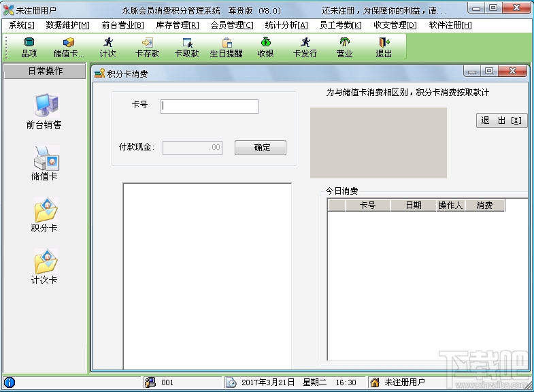534x392 pixels.
Task: Click operator number 001 in status bar
Action: click(x=167, y=382)
